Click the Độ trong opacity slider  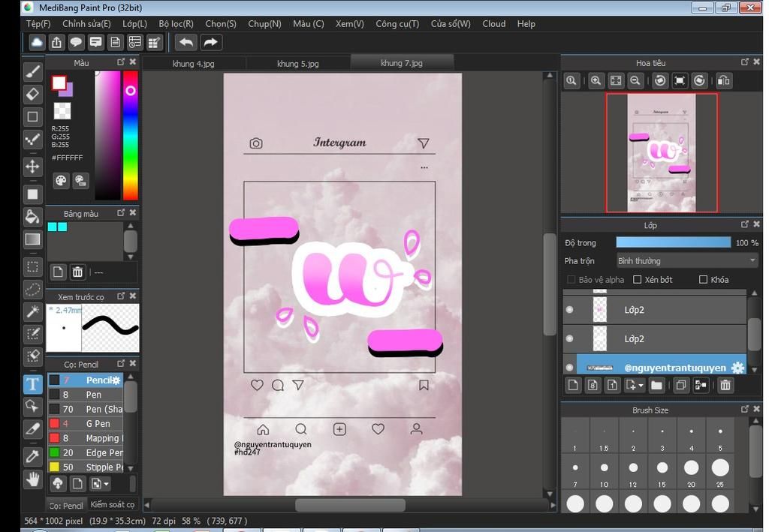674,242
